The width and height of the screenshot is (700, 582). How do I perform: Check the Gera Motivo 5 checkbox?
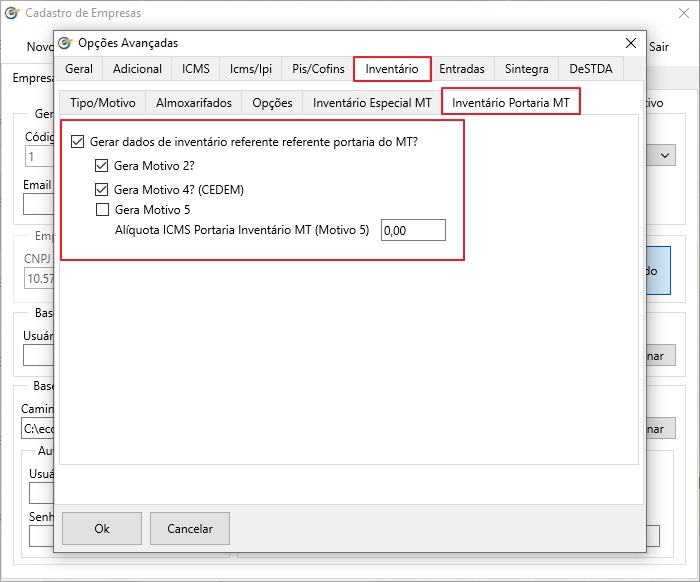coord(102,210)
